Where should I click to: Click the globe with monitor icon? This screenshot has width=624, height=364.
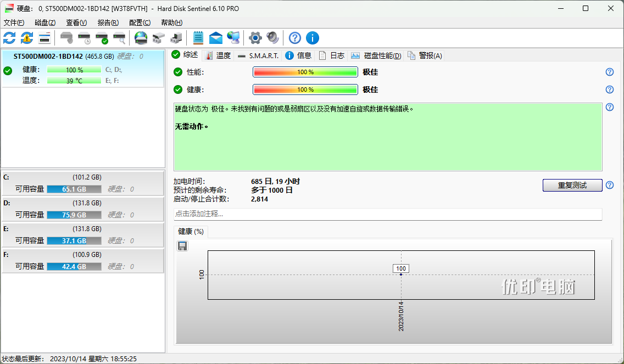tap(233, 38)
